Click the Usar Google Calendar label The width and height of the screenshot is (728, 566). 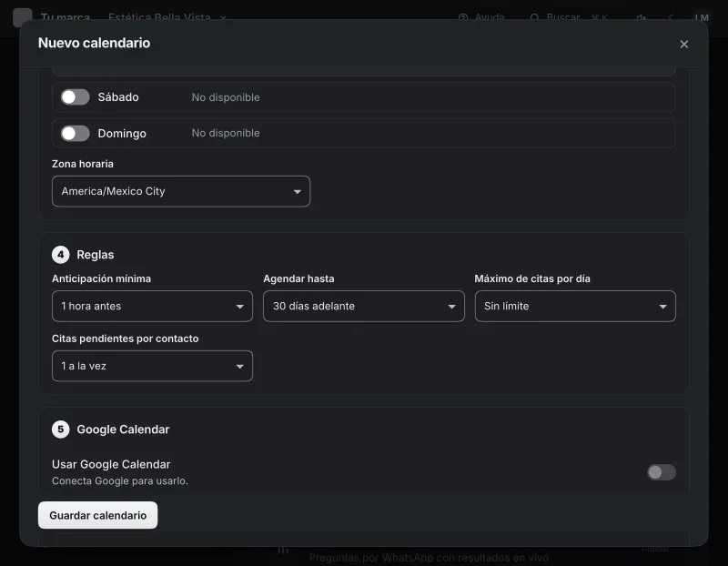tap(111, 464)
